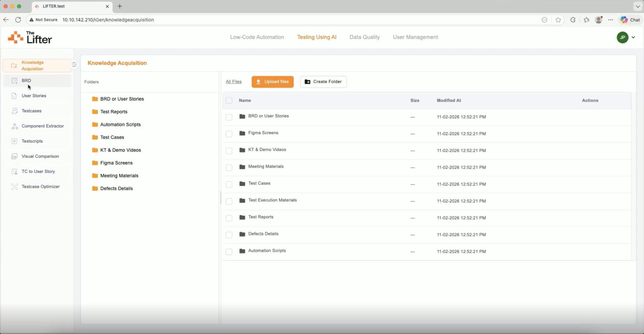Select Defects Details in the folder tree
Image resolution: width=644 pixels, height=334 pixels.
click(116, 188)
